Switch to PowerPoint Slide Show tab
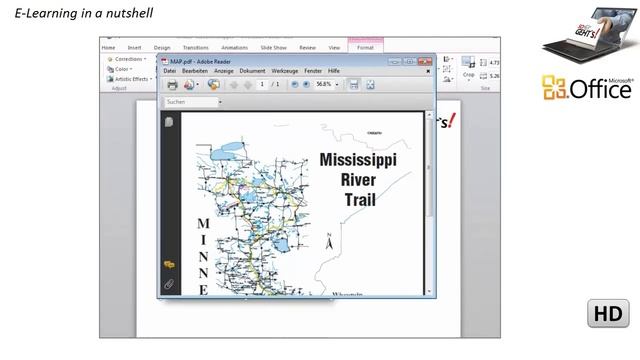This screenshot has width=640, height=360. (x=273, y=48)
